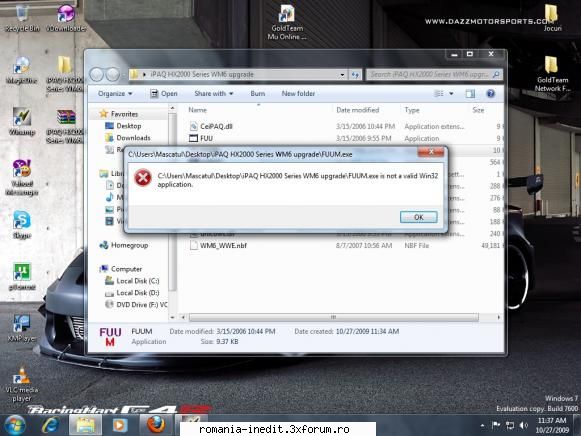Open the Organize menu

pos(115,94)
